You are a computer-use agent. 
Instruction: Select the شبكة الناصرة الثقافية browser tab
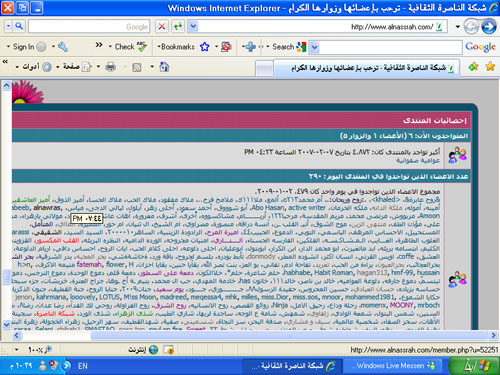pyautogui.click(x=367, y=68)
